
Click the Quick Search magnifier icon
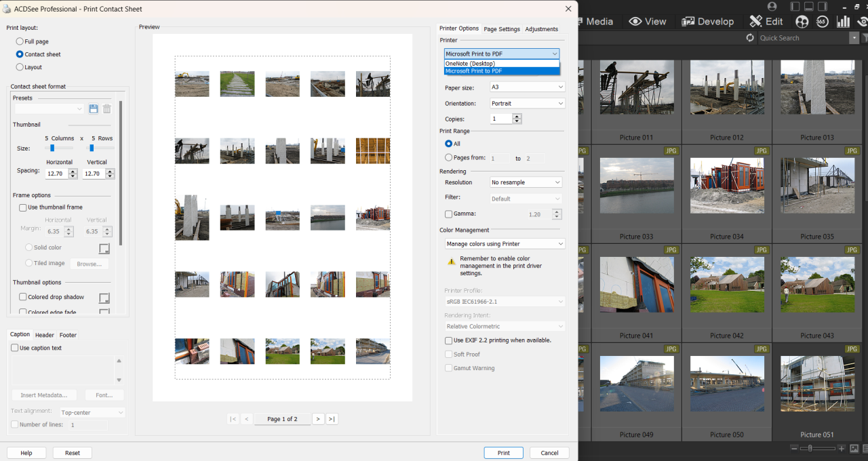click(750, 37)
